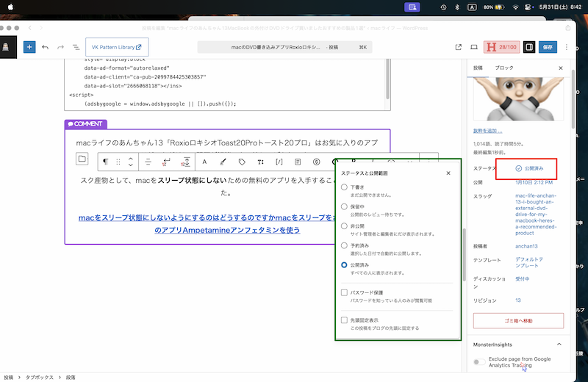The width and height of the screenshot is (588, 382).
Task: Click the tag icon in block toolbar
Action: 242,162
